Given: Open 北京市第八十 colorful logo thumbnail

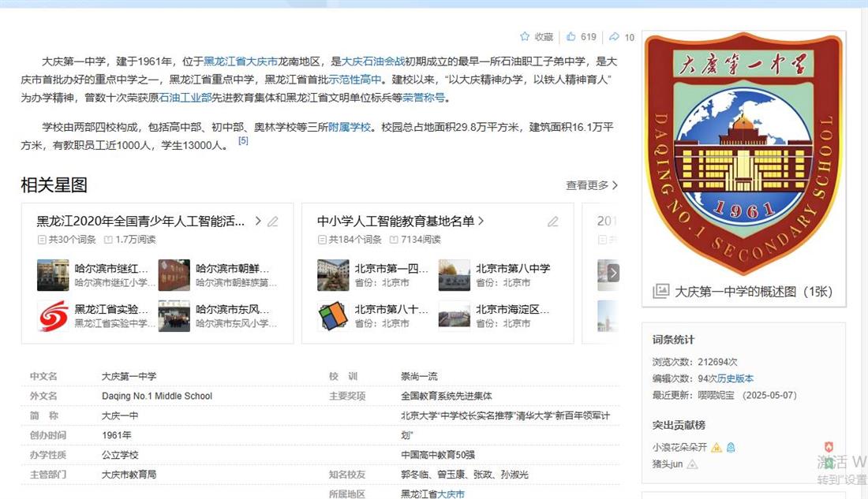Looking at the screenshot, I should point(333,316).
